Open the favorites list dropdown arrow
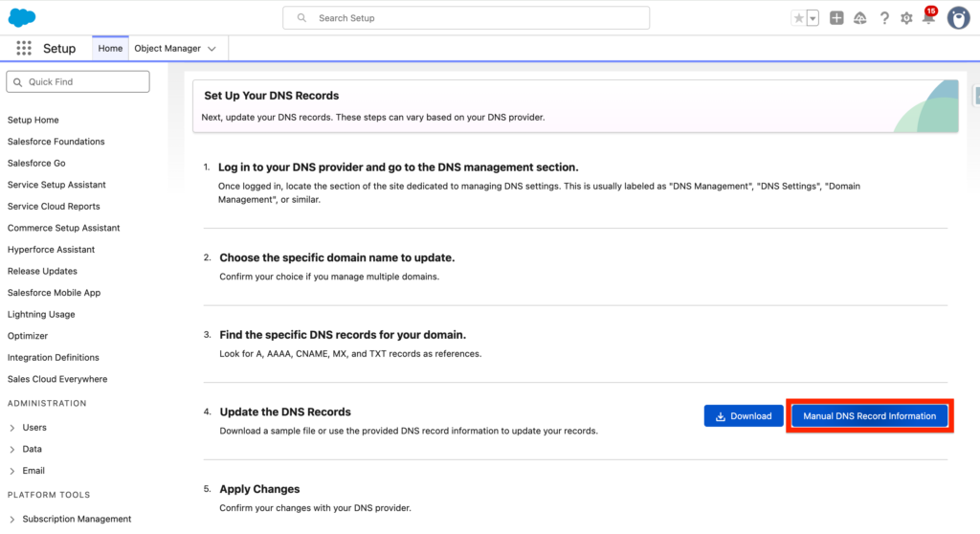The image size is (980, 534). 813,18
